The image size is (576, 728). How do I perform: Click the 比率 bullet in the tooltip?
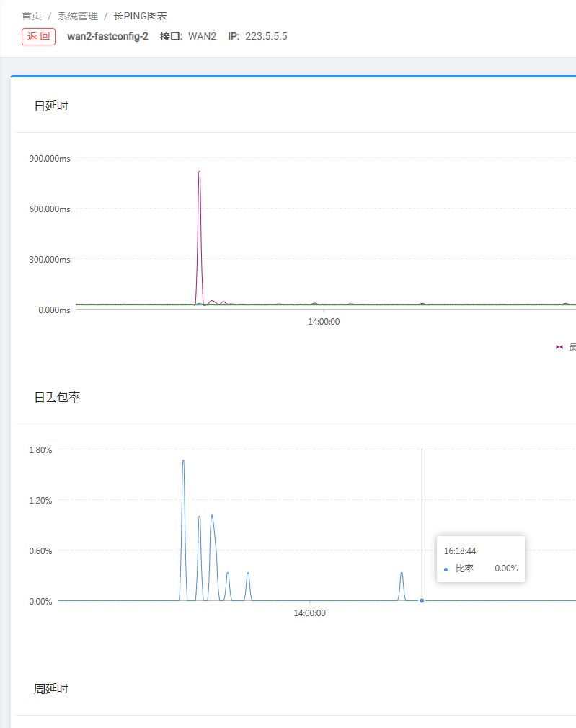click(446, 569)
